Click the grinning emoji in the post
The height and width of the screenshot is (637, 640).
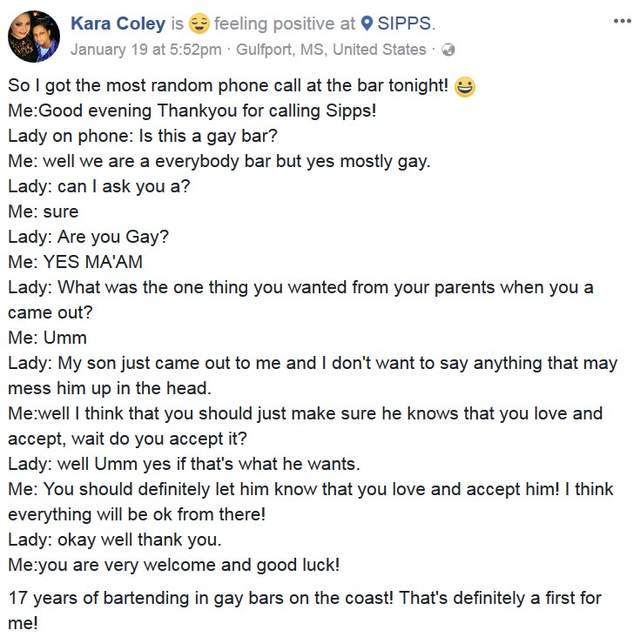pyautogui.click(x=464, y=88)
